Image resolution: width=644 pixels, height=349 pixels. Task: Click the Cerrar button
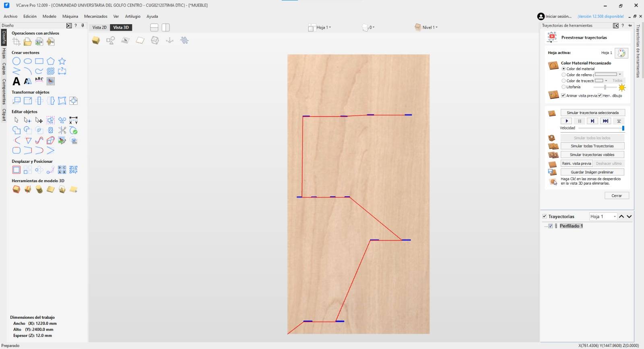click(617, 195)
